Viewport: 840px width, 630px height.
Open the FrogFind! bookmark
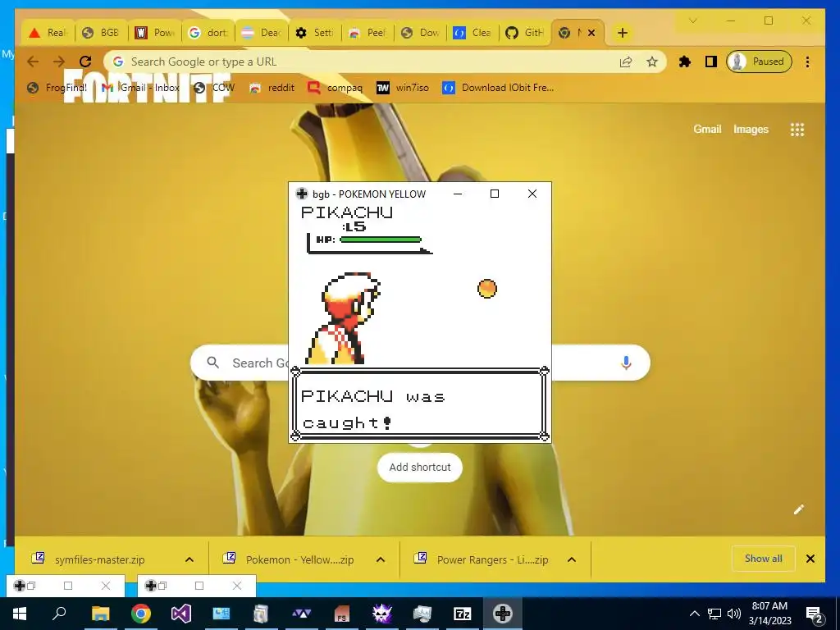(57, 87)
